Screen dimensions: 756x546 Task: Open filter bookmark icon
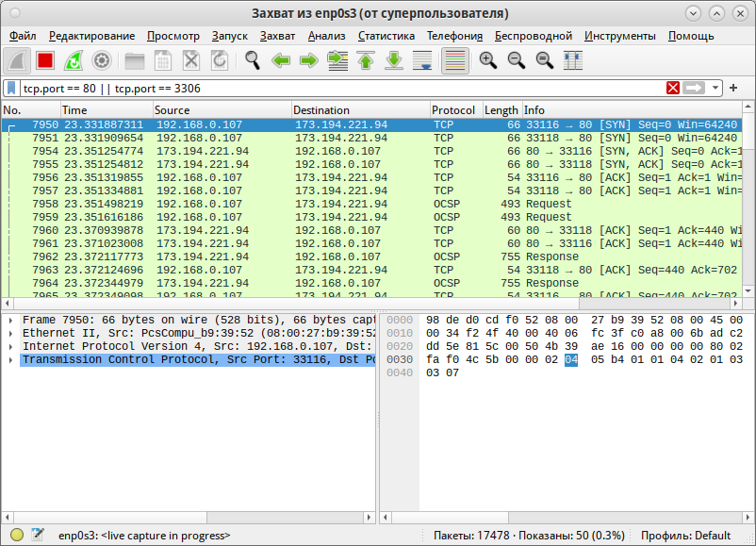(11, 89)
